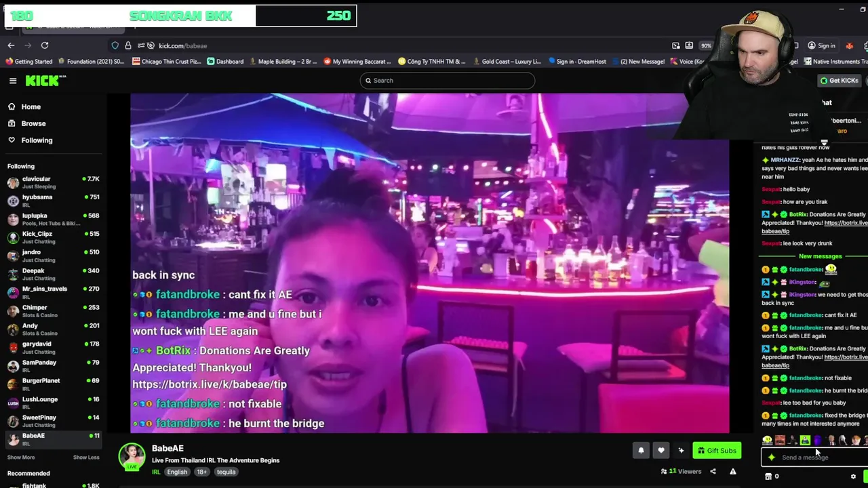Open the SamPanday channel in Following

pyautogui.click(x=53, y=365)
